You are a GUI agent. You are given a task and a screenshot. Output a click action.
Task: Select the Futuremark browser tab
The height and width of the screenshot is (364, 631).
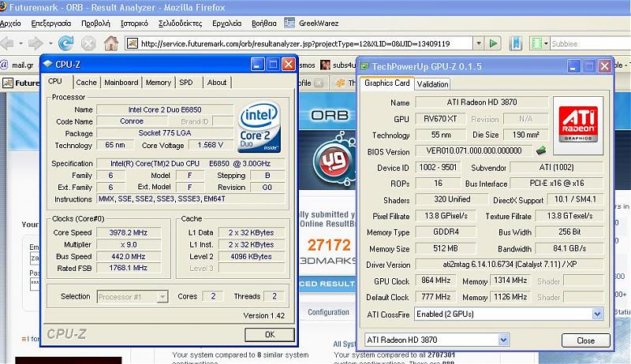pyautogui.click(x=21, y=84)
